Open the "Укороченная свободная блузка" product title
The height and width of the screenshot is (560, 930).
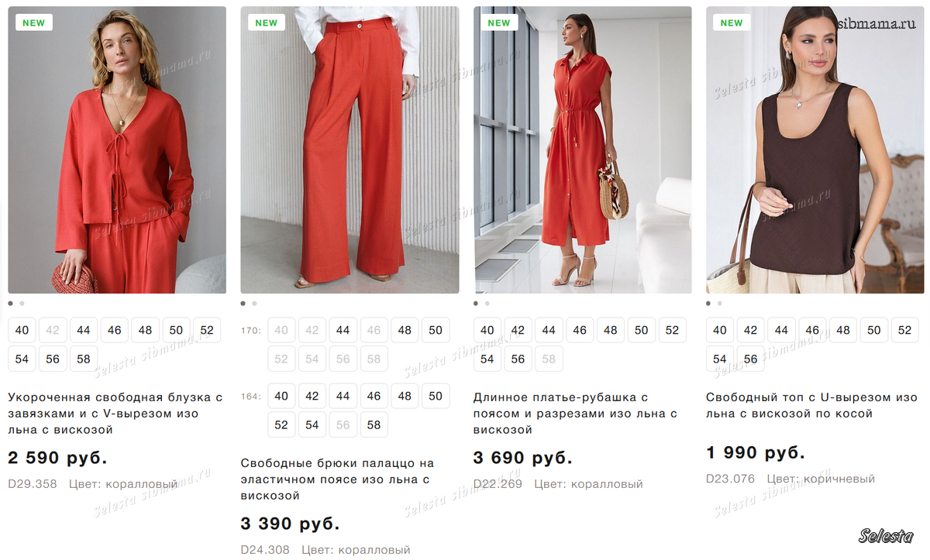pos(115,413)
